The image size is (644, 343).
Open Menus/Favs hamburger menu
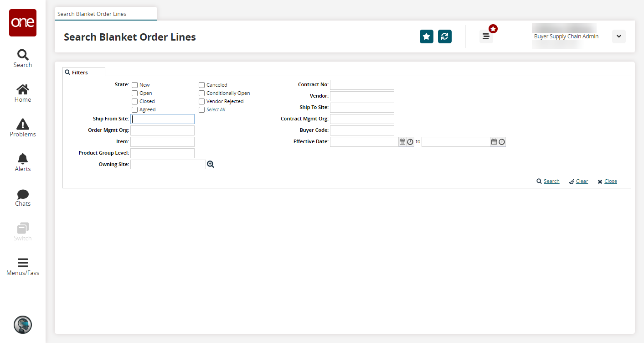pyautogui.click(x=23, y=266)
